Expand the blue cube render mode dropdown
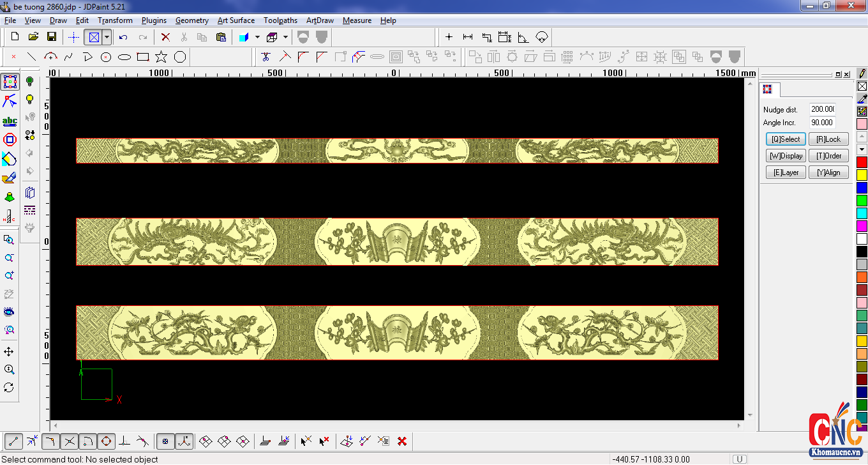 pos(257,37)
